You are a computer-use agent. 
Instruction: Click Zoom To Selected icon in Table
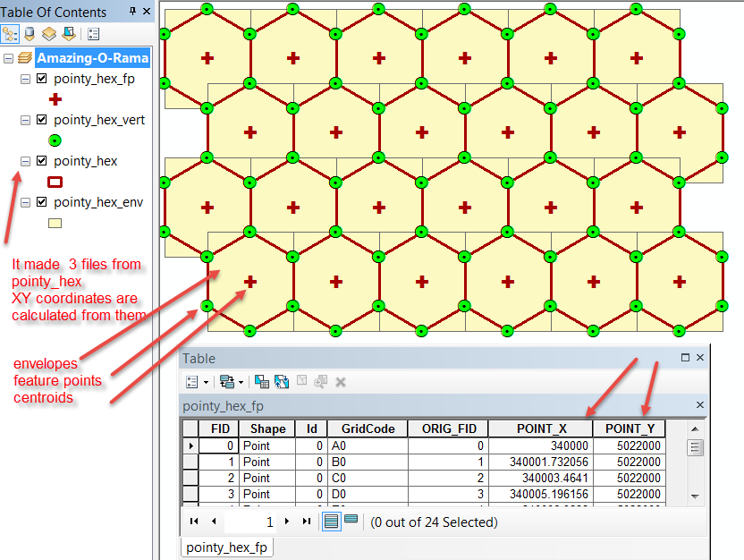(x=321, y=382)
